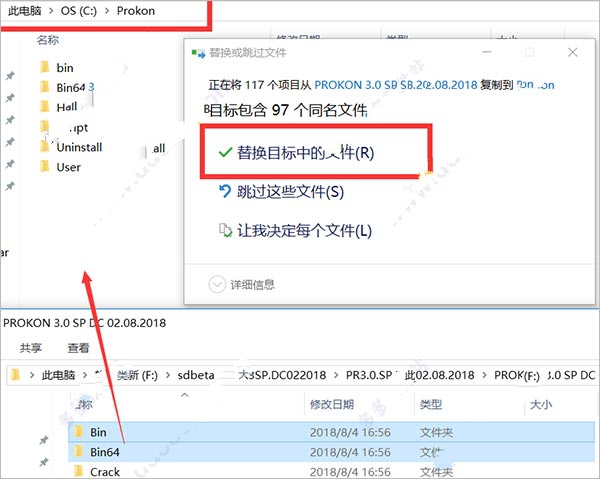The height and width of the screenshot is (479, 600).
Task: Open the 查看 ribbon tab
Action: [78, 348]
